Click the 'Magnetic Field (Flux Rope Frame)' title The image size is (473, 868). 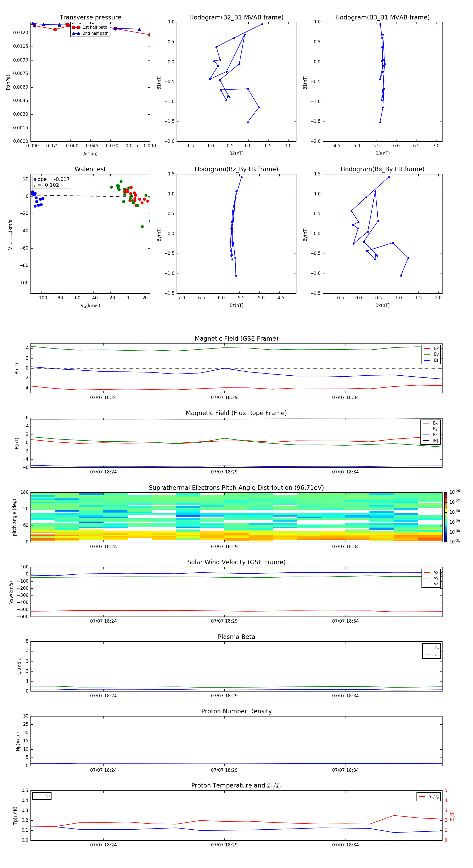coord(236,413)
